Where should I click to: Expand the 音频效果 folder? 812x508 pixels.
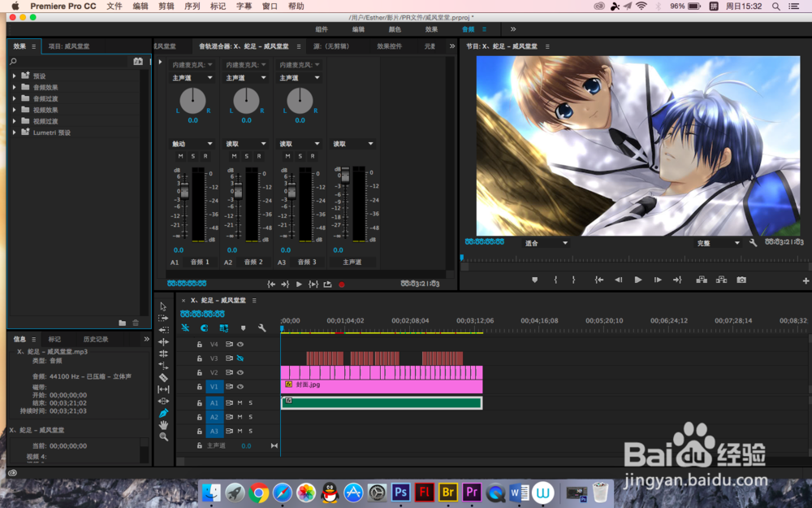point(14,87)
